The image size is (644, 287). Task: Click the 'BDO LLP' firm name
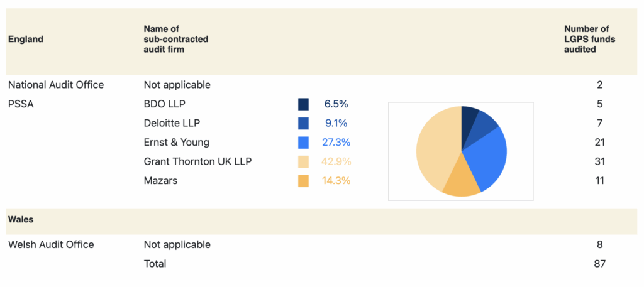[165, 104]
